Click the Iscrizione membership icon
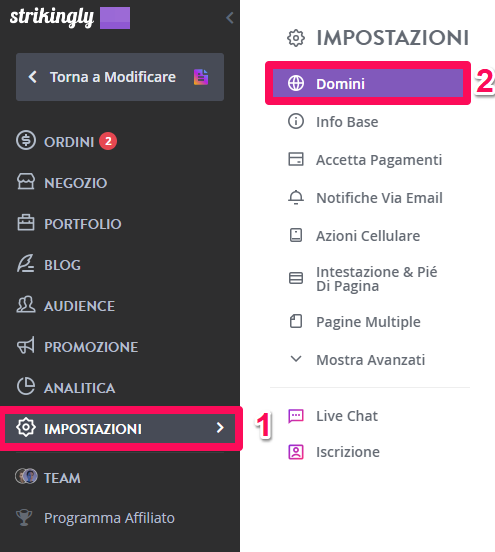 pyautogui.click(x=296, y=452)
